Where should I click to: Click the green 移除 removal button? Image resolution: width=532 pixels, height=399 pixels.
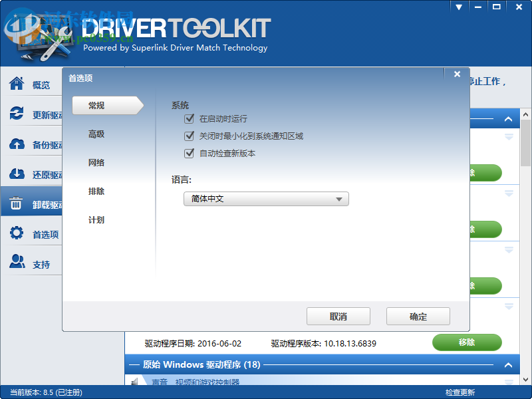point(467,342)
